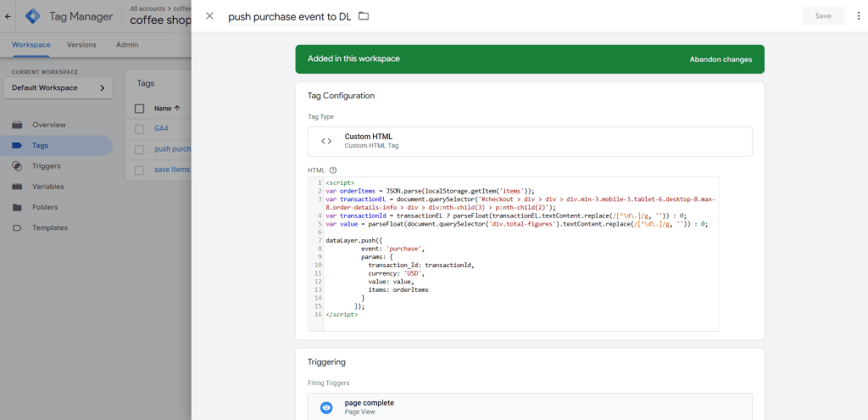Open the three-dot more options menu
The image size is (868, 420).
click(x=858, y=16)
